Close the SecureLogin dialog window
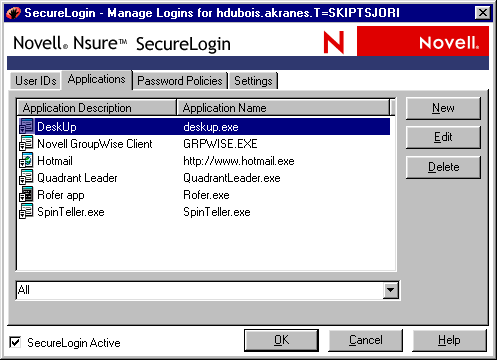Image resolution: width=497 pixels, height=360 pixels. [482, 13]
